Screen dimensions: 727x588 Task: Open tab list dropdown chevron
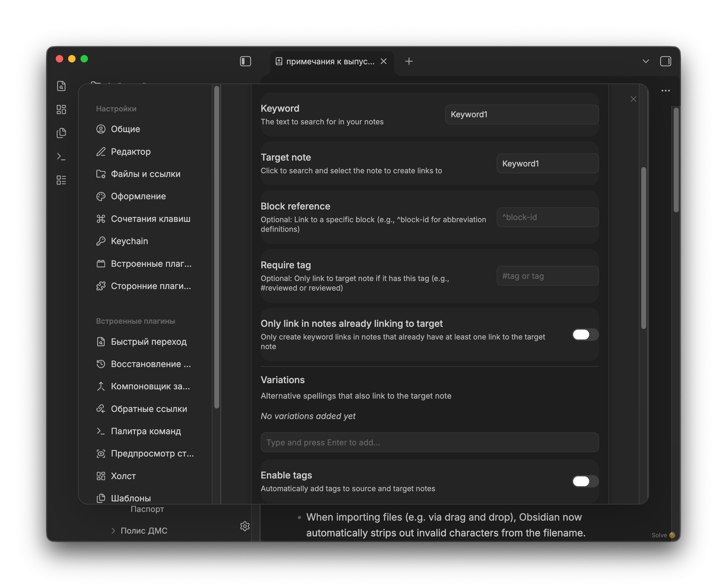click(x=646, y=61)
